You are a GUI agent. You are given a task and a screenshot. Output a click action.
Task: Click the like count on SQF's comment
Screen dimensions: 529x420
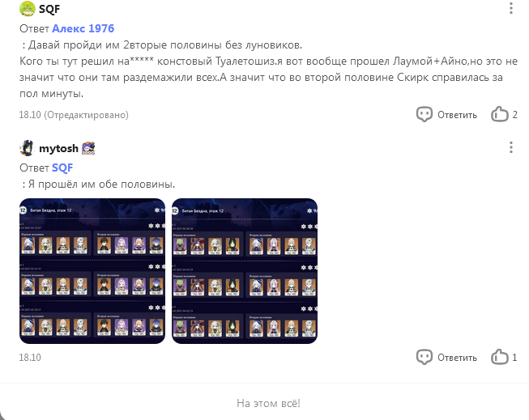point(514,115)
